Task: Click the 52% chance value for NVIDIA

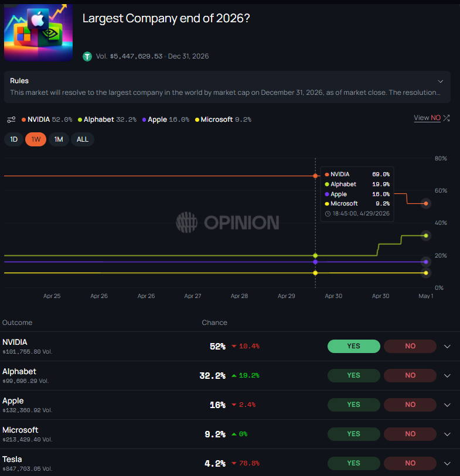Action: click(x=217, y=347)
